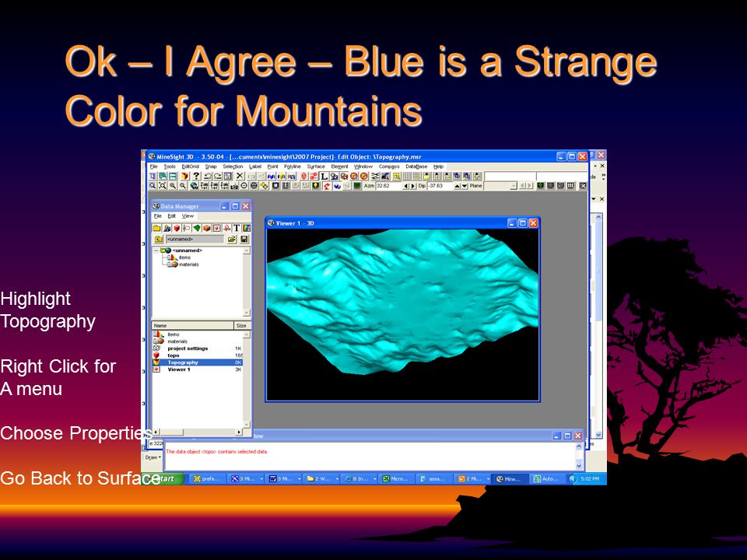Screen dimensions: 747x560
Task: Click the green monitor icon at toolbar right
Action: click(541, 185)
